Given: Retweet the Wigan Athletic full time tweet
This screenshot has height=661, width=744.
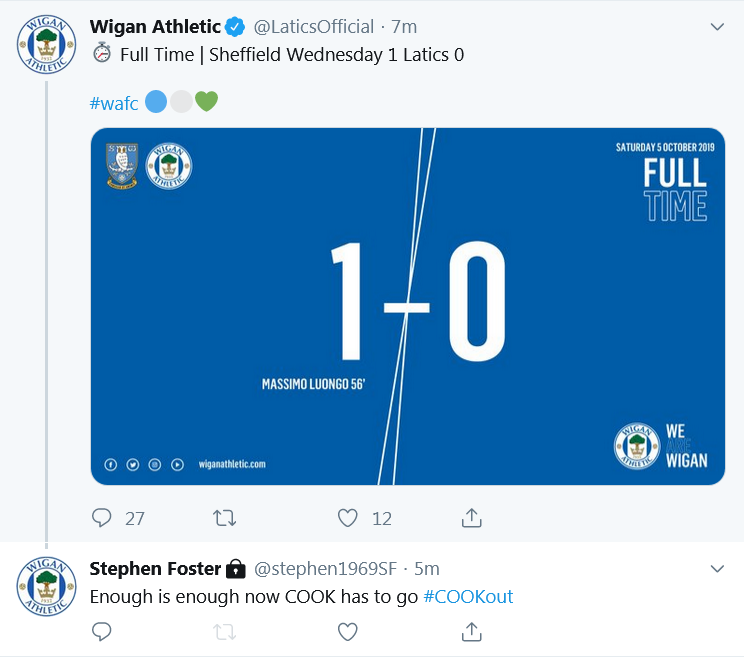Looking at the screenshot, I should [x=226, y=518].
